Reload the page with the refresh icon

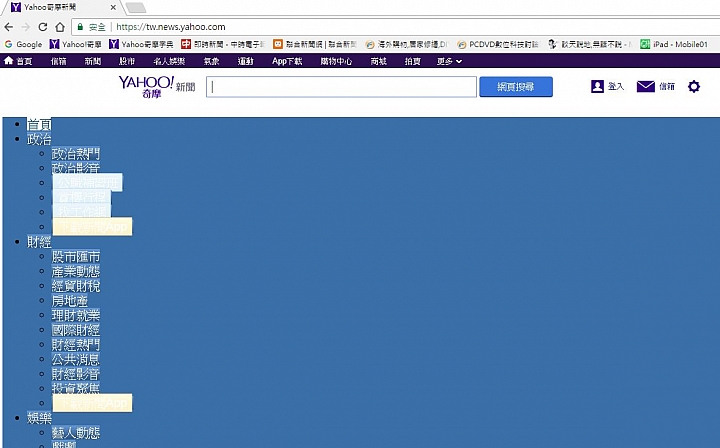pyautogui.click(x=43, y=27)
